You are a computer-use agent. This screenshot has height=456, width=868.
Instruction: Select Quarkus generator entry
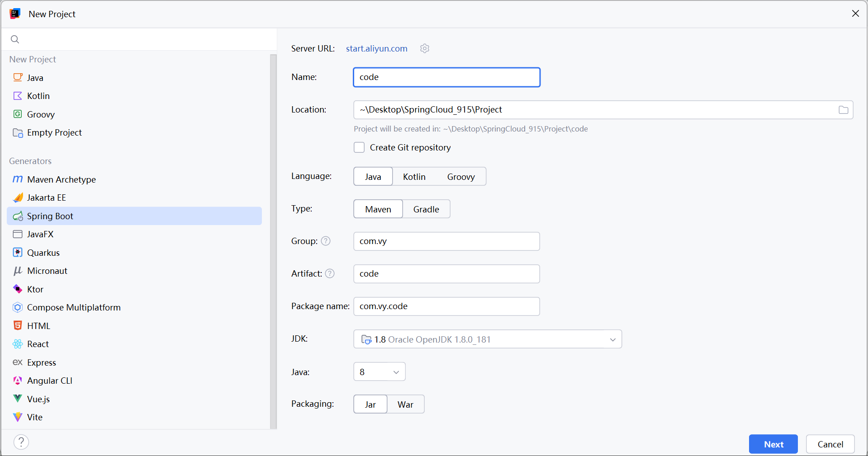point(135,252)
